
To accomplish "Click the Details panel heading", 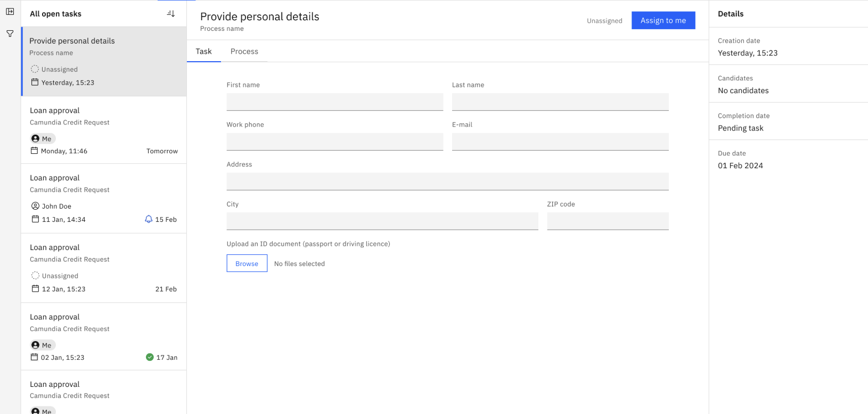I will [x=731, y=14].
